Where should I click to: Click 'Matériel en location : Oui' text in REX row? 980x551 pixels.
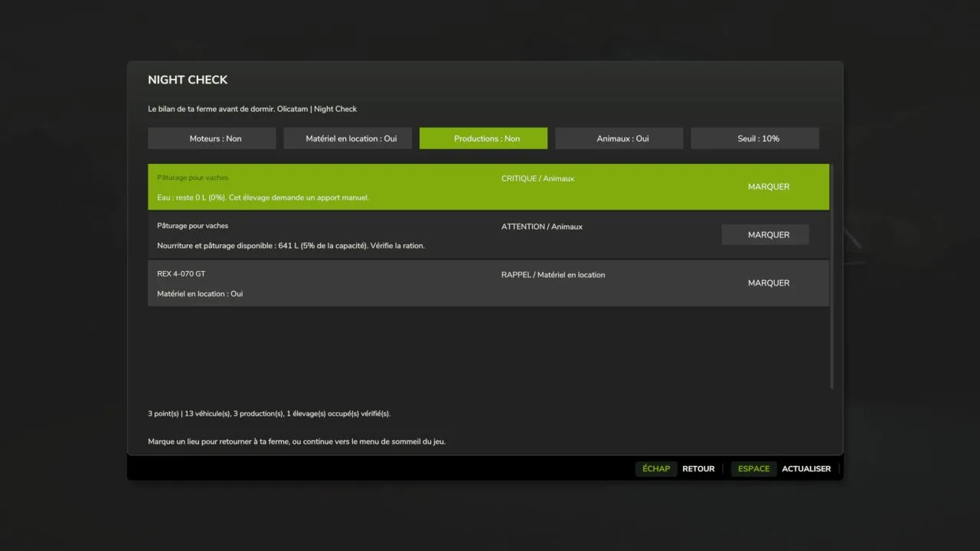[200, 294]
